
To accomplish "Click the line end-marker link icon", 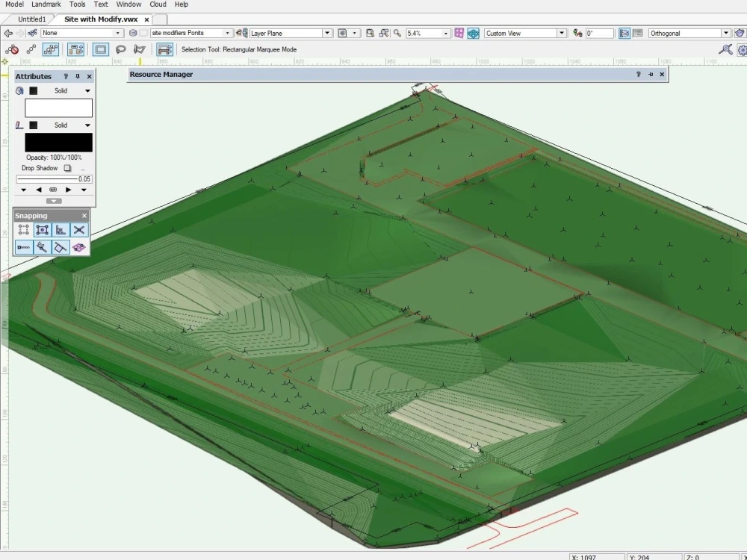I will pyautogui.click(x=53, y=190).
